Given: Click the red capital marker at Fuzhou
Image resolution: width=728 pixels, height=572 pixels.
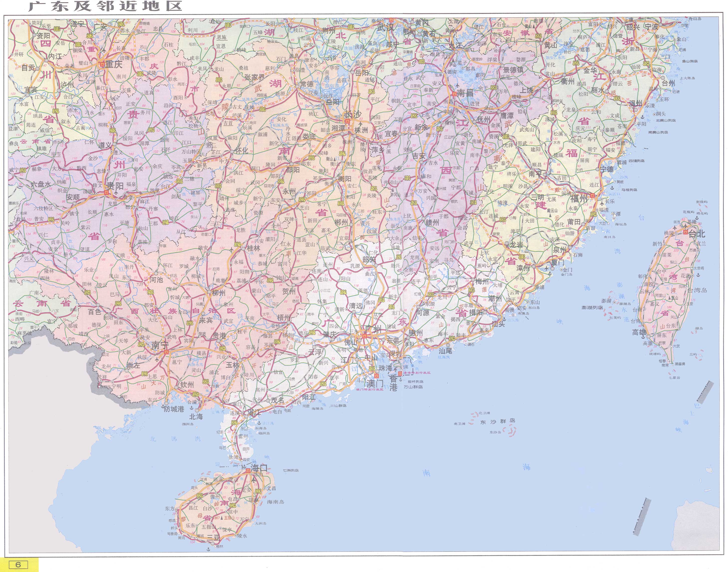Looking at the screenshot, I should (x=593, y=196).
